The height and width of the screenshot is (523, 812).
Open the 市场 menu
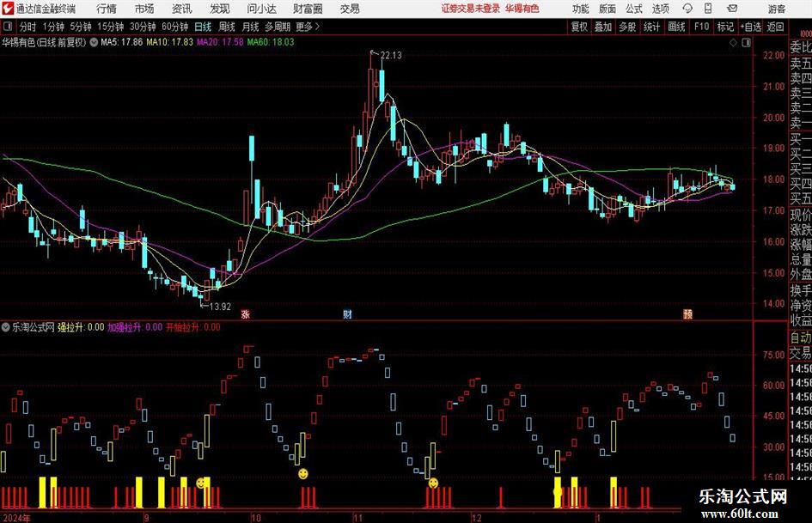144,9
